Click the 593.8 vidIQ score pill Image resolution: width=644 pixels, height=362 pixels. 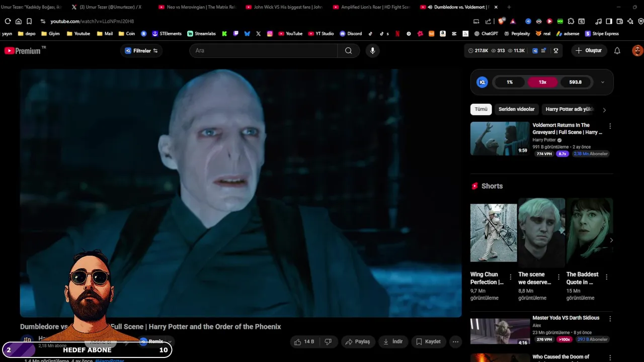(x=575, y=82)
